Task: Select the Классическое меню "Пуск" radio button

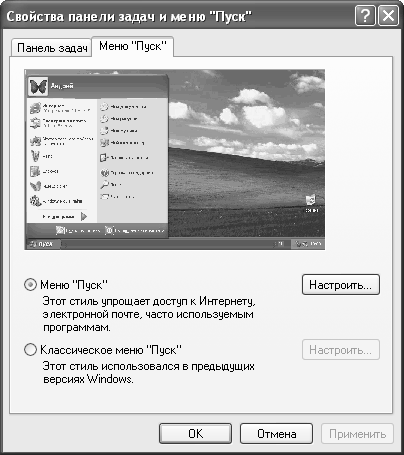Action: coord(30,350)
